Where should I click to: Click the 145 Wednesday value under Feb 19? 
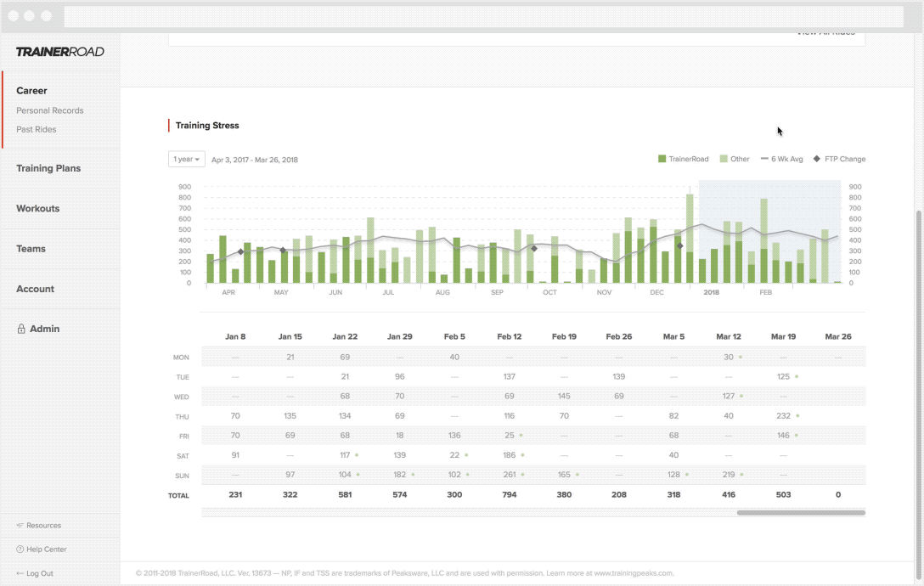coord(564,396)
